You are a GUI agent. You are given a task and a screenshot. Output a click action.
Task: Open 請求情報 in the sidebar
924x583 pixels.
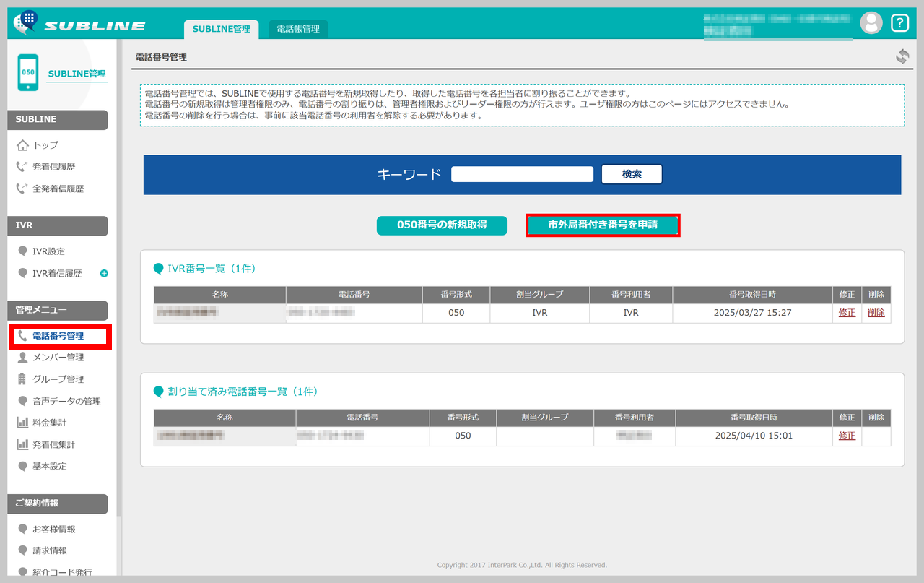(x=49, y=550)
